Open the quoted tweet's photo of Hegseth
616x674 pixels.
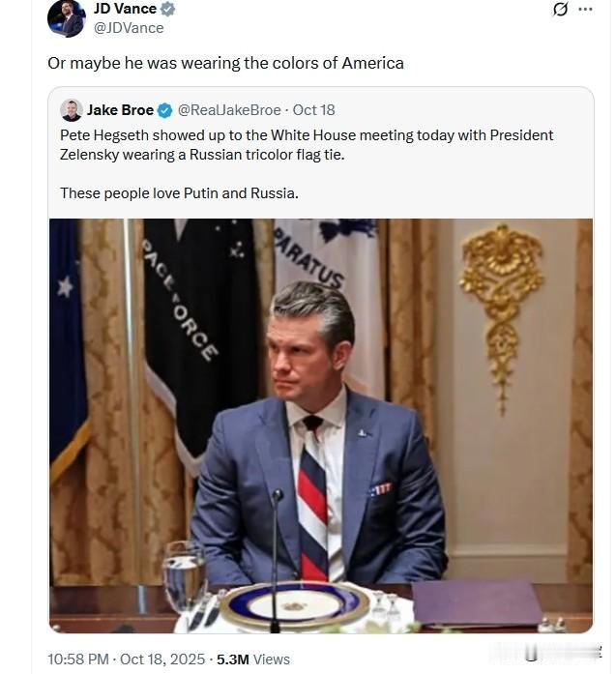[x=320, y=425]
